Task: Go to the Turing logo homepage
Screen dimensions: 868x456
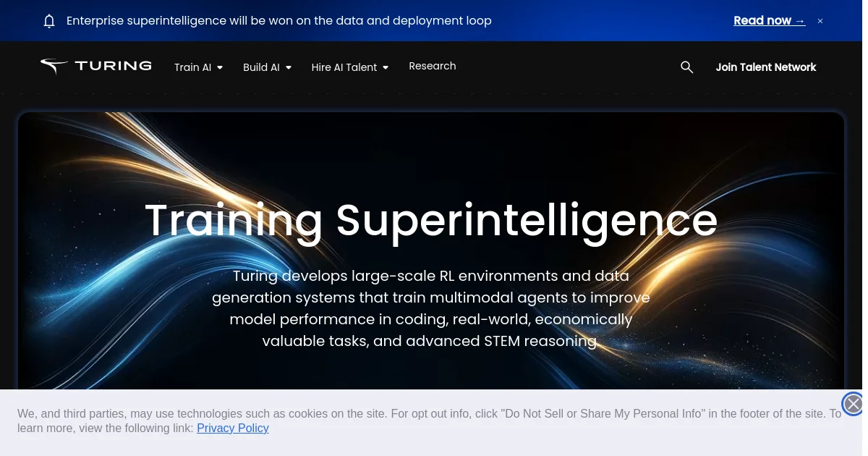Action: pyautogui.click(x=95, y=66)
